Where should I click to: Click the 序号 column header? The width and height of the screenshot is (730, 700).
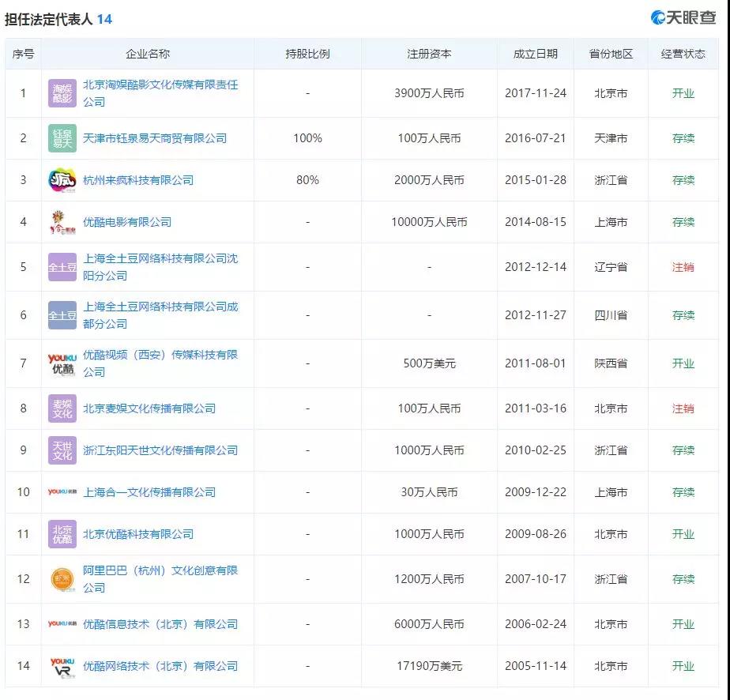tap(23, 54)
